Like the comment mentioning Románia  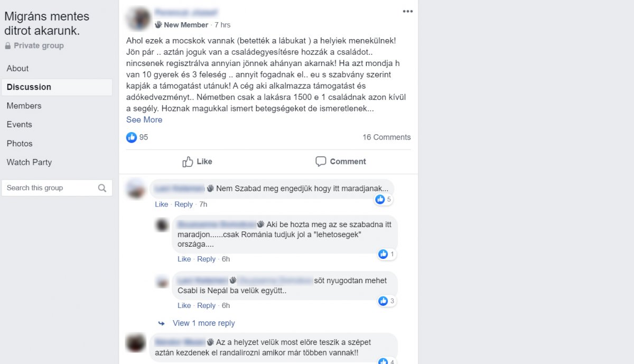[x=184, y=259]
